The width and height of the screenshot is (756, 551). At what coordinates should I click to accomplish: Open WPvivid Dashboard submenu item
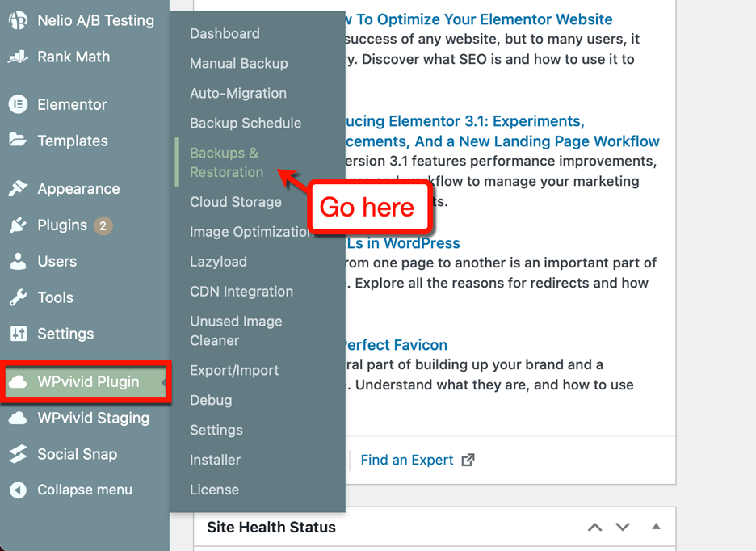pos(225,33)
